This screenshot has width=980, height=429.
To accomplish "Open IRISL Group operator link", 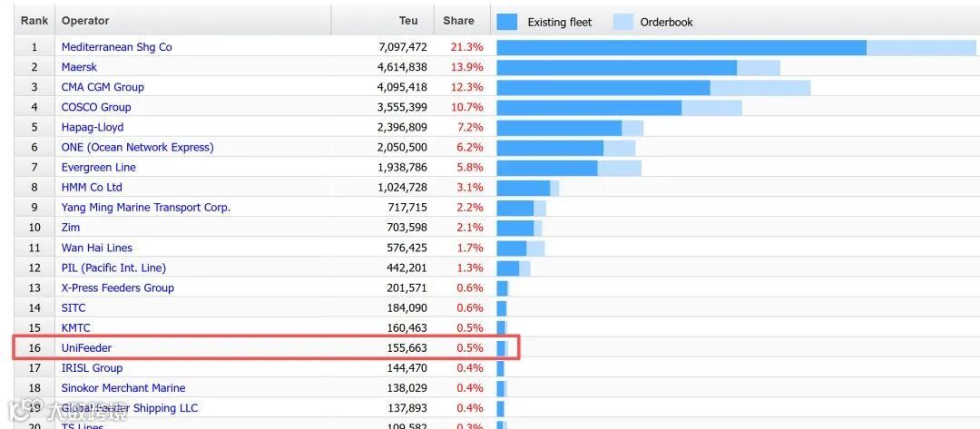I will pyautogui.click(x=92, y=368).
